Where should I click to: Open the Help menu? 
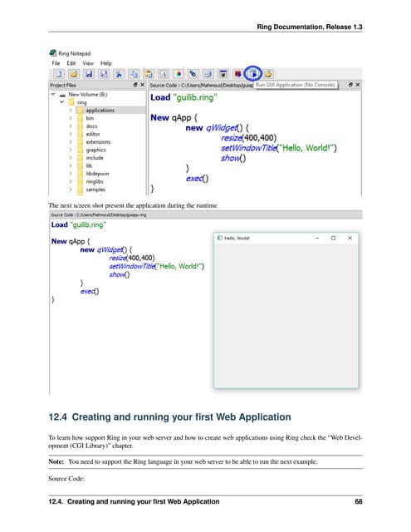pyautogui.click(x=105, y=63)
